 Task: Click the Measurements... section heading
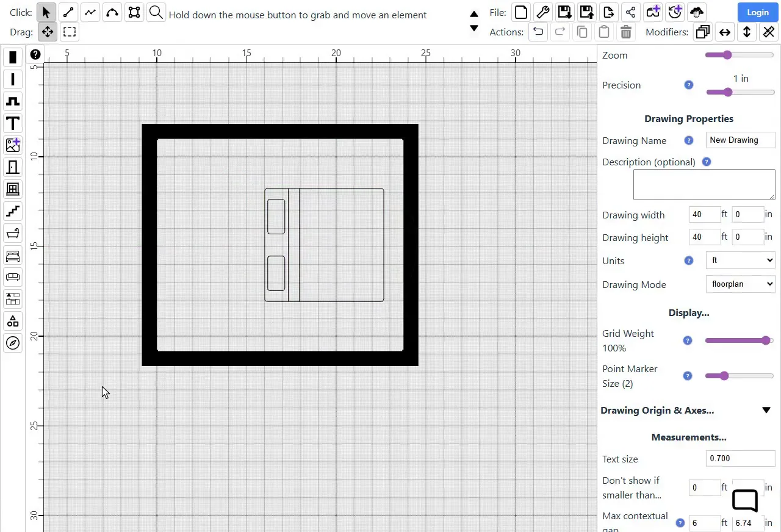point(689,437)
